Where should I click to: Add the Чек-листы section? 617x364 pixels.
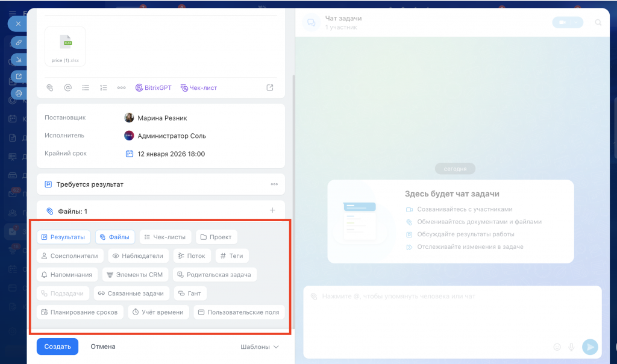[166, 237]
